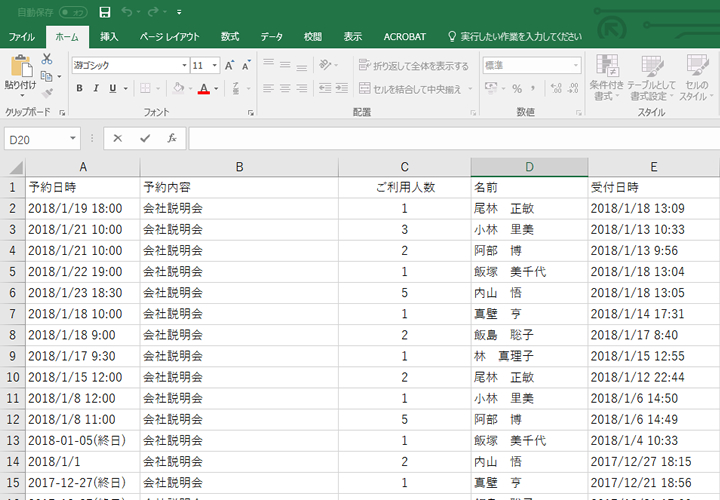The image size is (720, 500).
Task: Open the font name dropdown 游ゴシック
Action: [x=128, y=65]
